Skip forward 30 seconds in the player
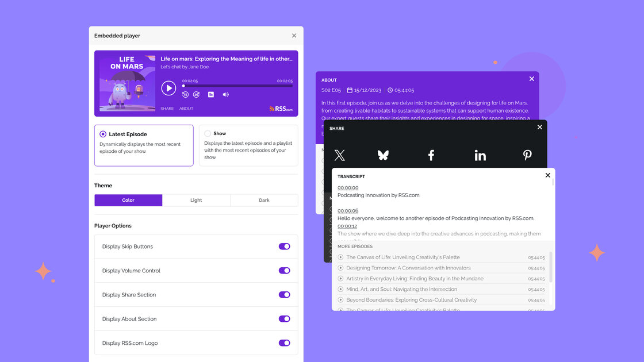The height and width of the screenshot is (362, 644). (196, 95)
